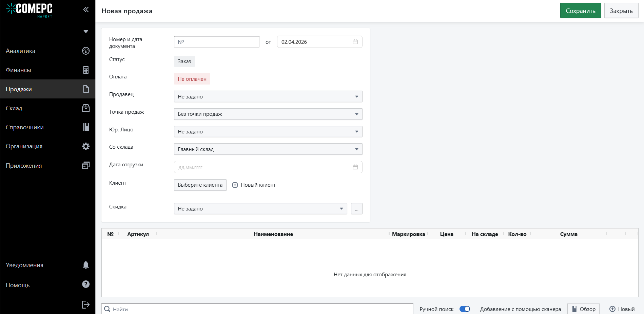Click the question mark icon next to Помощь

click(86, 284)
